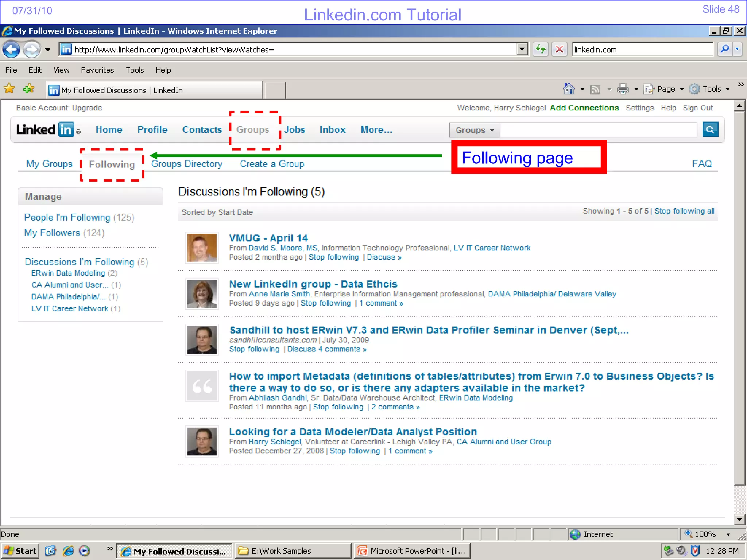747x560 pixels.
Task: Expand the address bar history dropdown
Action: pos(522,49)
